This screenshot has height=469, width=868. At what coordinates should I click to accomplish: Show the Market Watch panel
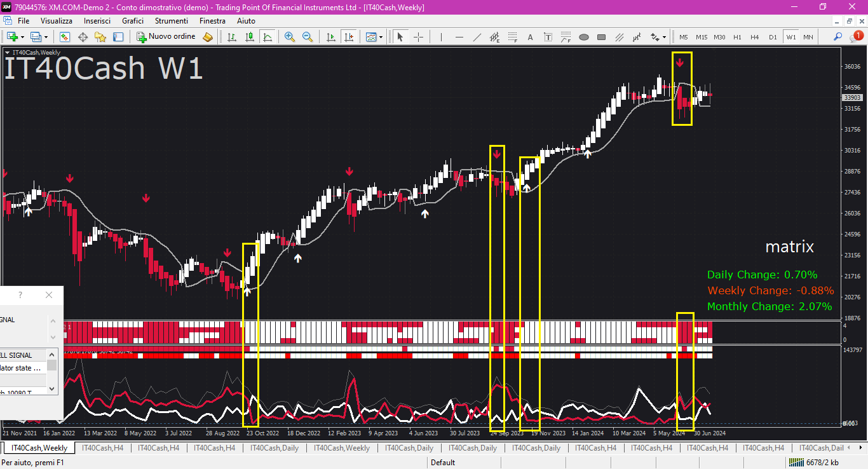tap(65, 37)
